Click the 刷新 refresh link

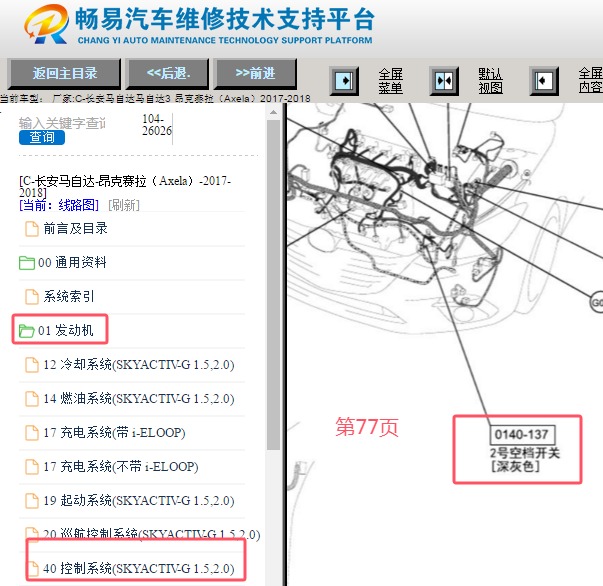click(x=123, y=205)
